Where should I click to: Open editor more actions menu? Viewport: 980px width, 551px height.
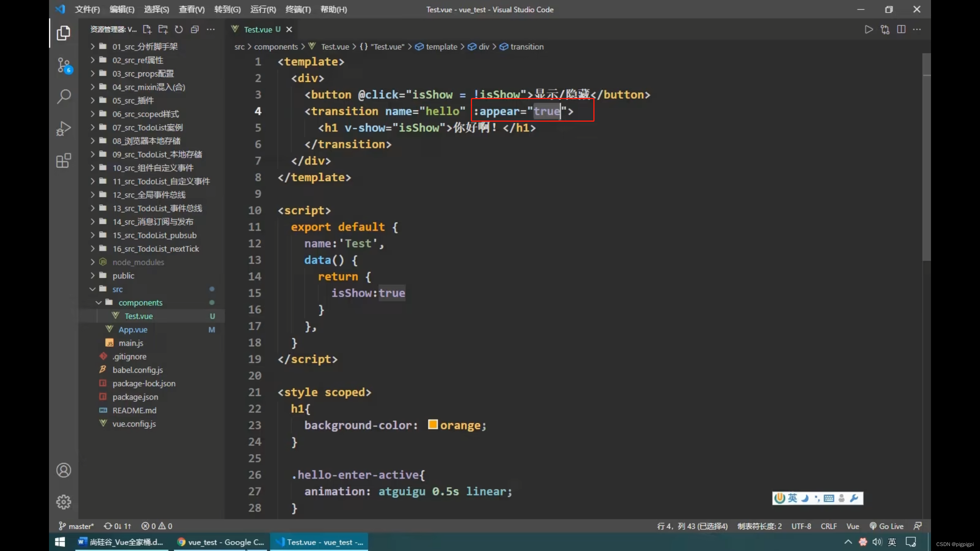coord(917,29)
